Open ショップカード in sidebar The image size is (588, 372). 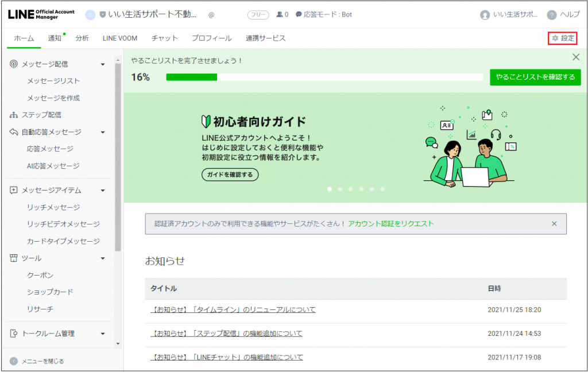[50, 292]
